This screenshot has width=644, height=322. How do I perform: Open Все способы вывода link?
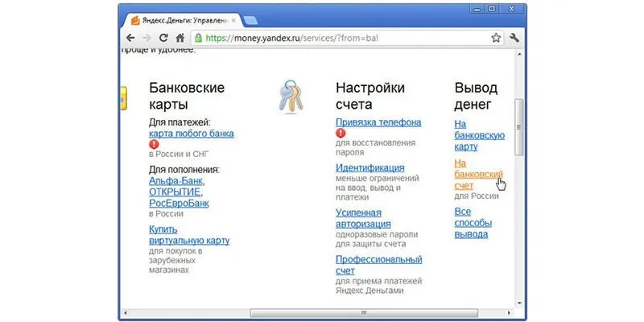click(x=473, y=223)
